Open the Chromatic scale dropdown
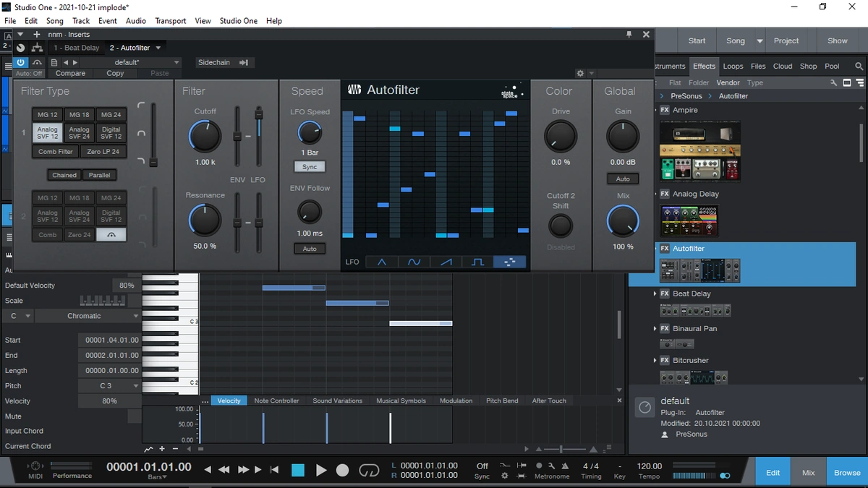This screenshot has height=488, width=868. (x=88, y=316)
